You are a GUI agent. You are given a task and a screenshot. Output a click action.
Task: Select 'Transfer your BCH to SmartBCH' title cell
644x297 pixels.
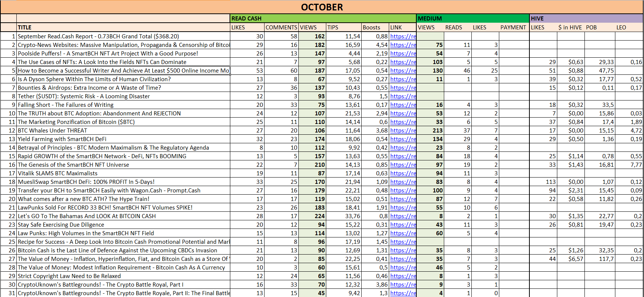click(x=123, y=191)
